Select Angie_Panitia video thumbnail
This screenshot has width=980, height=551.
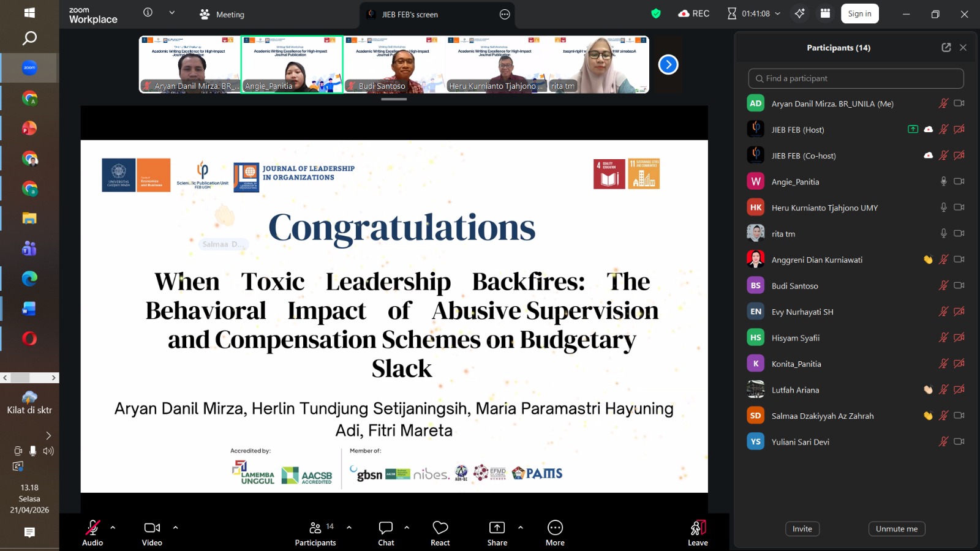click(x=292, y=64)
